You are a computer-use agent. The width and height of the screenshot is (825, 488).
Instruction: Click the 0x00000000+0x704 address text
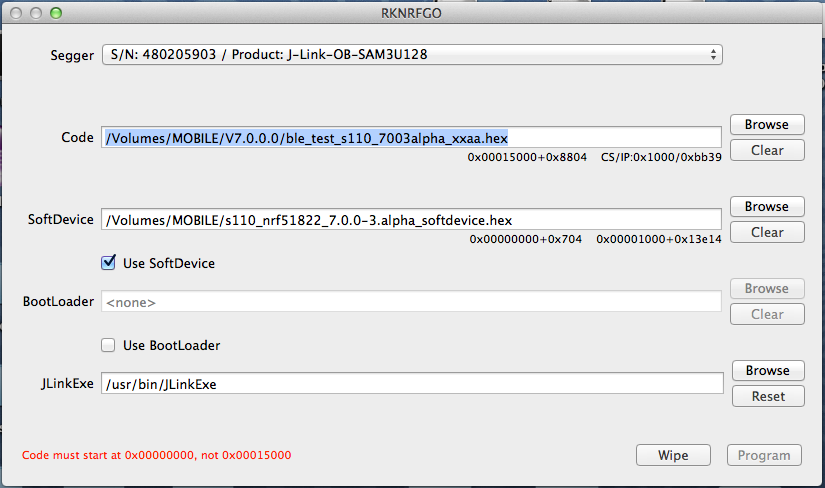[x=526, y=240]
